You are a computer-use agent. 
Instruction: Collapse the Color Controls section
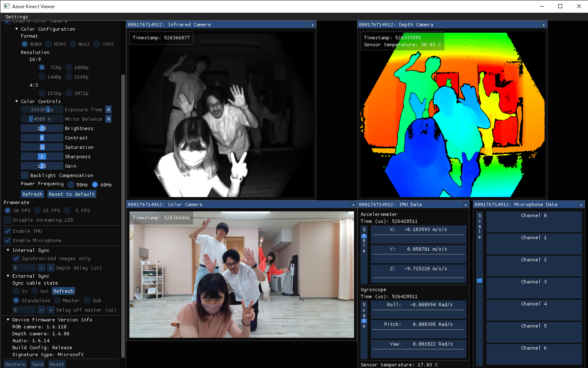point(17,101)
